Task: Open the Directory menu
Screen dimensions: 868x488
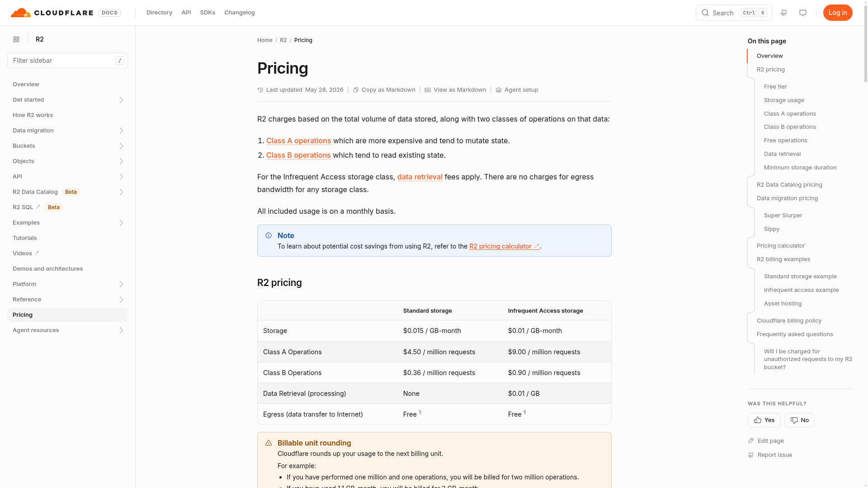Action: coord(159,13)
